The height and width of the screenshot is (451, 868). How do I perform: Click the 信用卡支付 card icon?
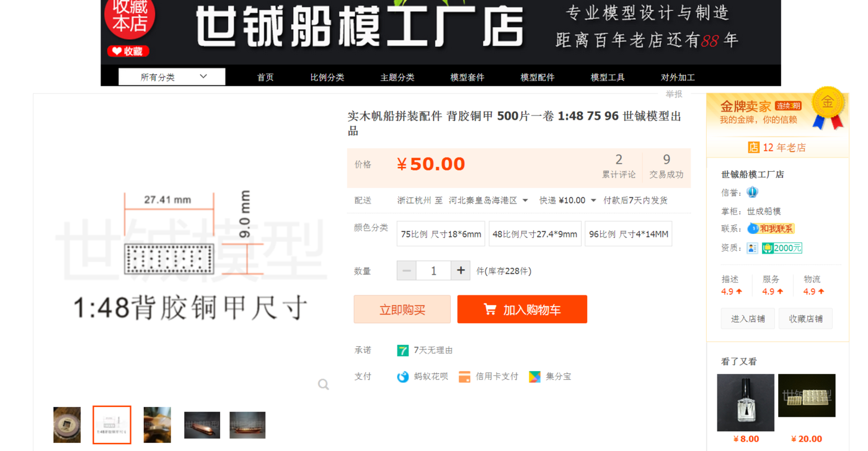pos(464,377)
